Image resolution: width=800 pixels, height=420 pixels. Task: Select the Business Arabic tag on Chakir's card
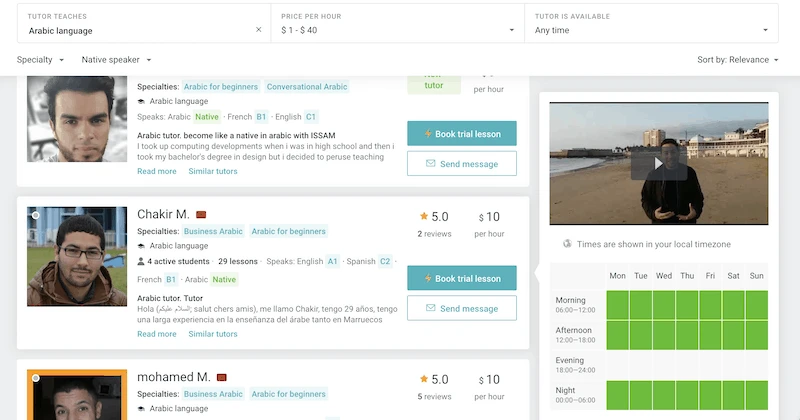[213, 231]
